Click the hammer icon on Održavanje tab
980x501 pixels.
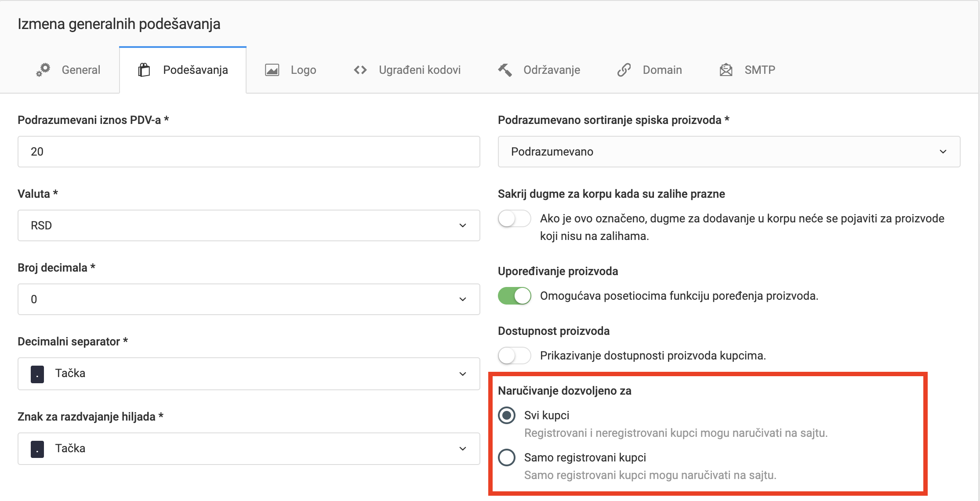[505, 69]
